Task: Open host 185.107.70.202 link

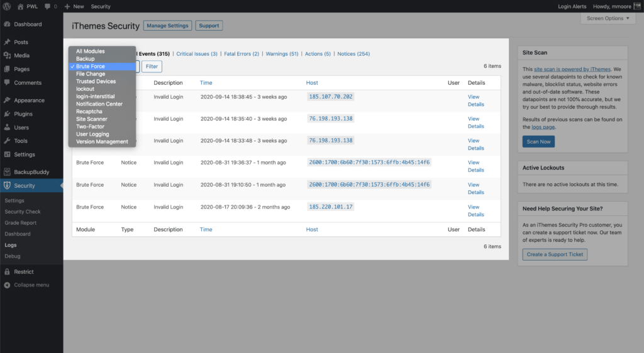Action: pyautogui.click(x=331, y=97)
